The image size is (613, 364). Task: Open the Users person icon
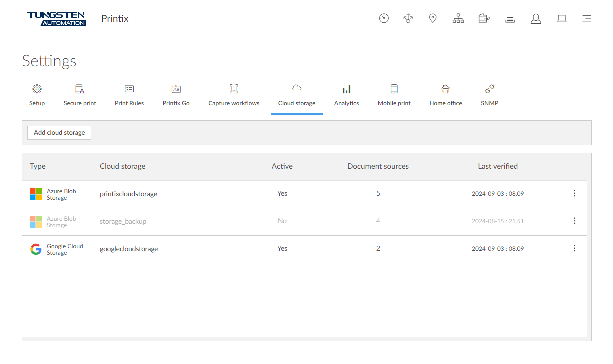click(536, 19)
